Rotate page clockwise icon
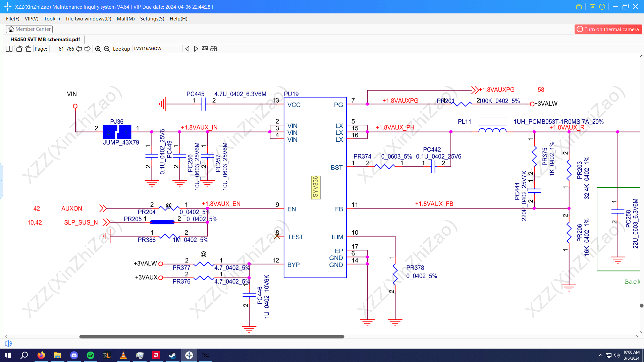This screenshot has width=644, height=362. coord(29,49)
